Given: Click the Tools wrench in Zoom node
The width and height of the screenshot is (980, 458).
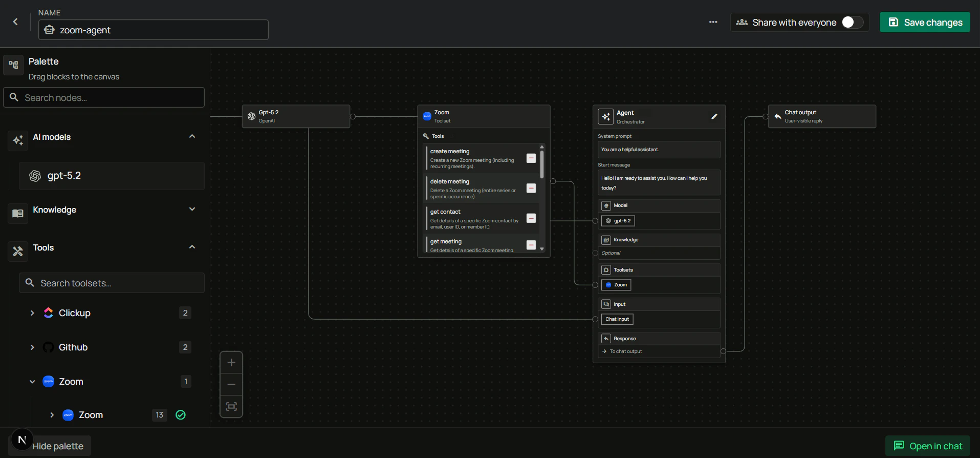Looking at the screenshot, I should (x=426, y=136).
